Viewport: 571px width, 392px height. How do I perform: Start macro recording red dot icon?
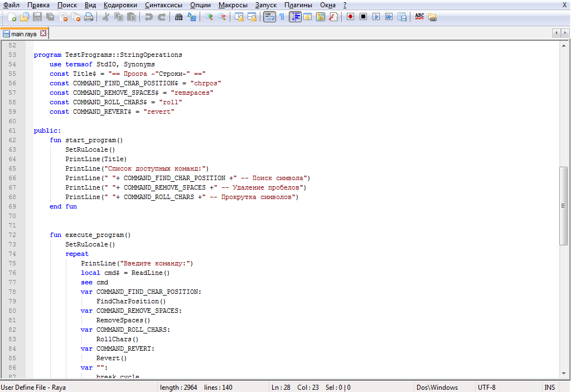(350, 17)
